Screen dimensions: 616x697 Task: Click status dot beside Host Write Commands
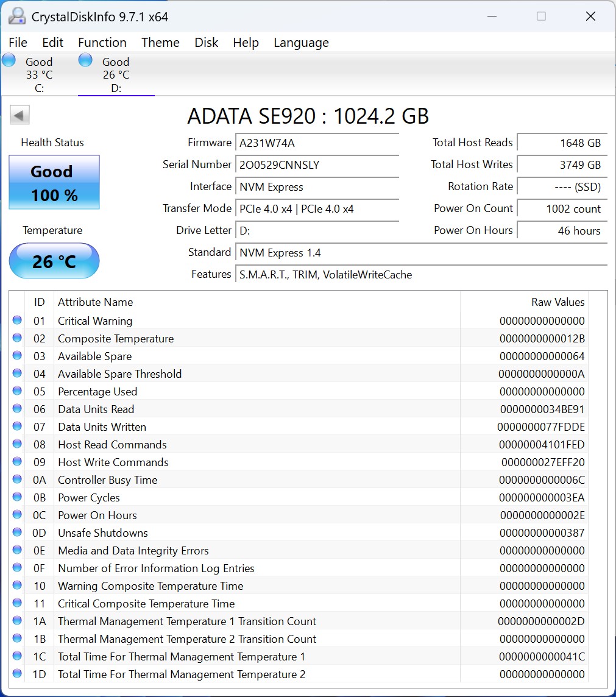(17, 461)
